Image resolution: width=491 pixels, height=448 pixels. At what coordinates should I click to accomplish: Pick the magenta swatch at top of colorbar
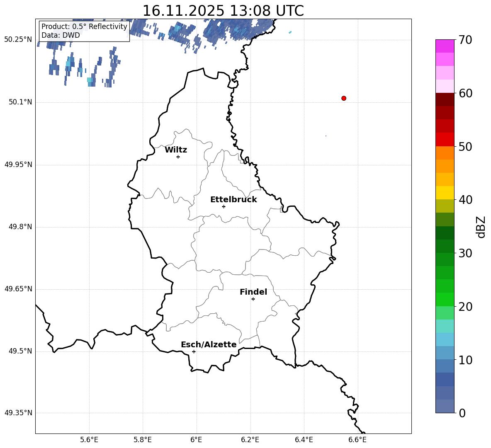click(x=445, y=46)
